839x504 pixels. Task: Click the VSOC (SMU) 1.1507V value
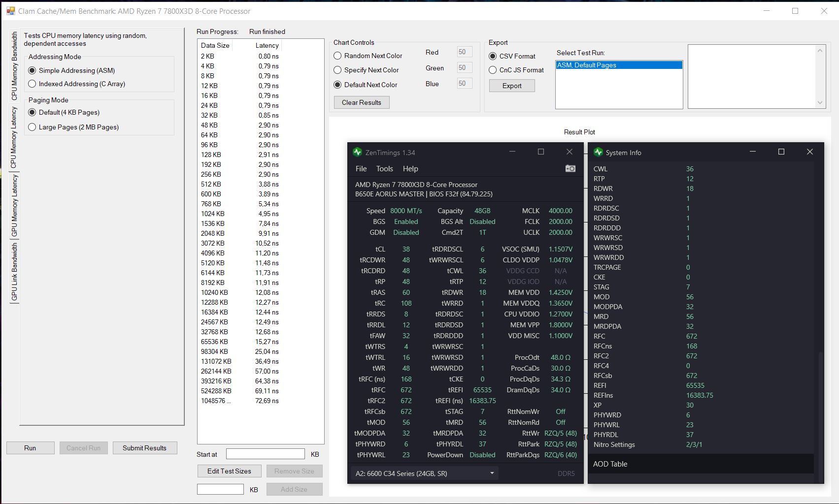(561, 249)
